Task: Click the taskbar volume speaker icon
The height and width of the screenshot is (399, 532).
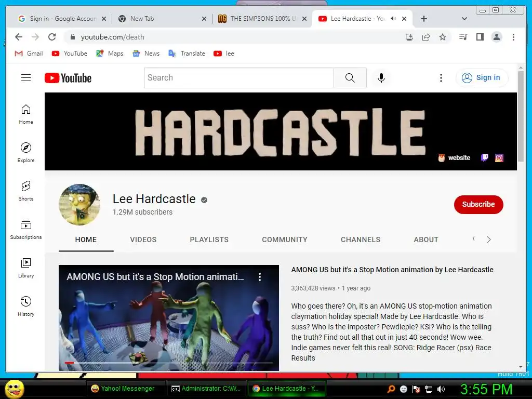Action: (x=441, y=389)
